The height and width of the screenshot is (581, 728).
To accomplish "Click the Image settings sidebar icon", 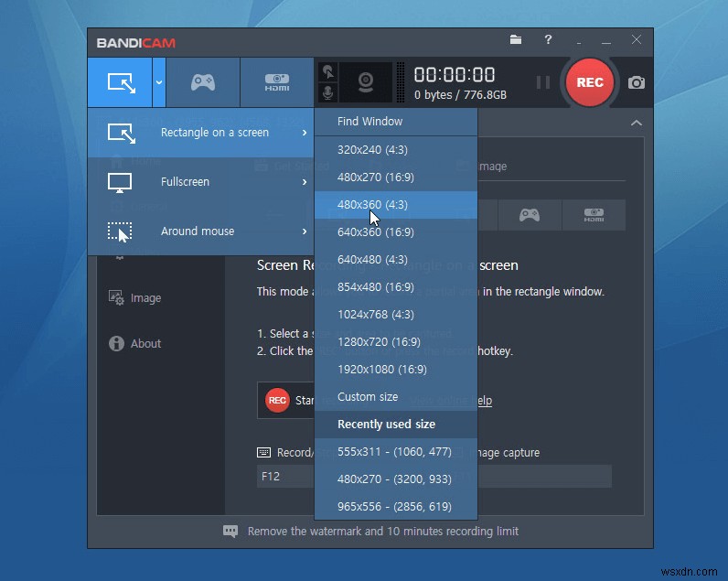I will (x=116, y=297).
